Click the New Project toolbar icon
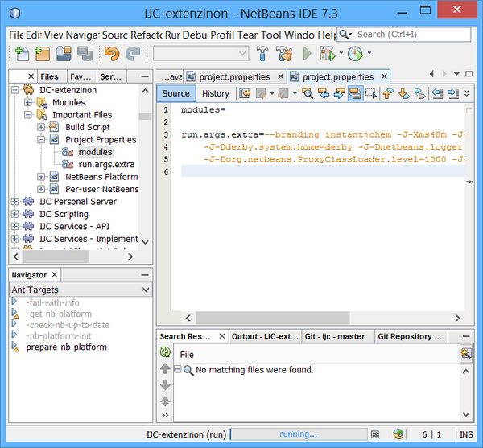 tap(43, 54)
